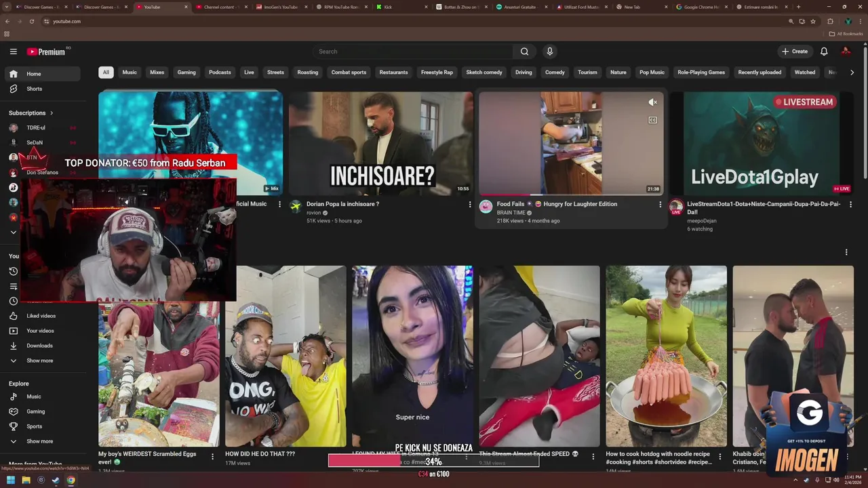Click the Create button
868x488 pixels.
click(x=795, y=52)
